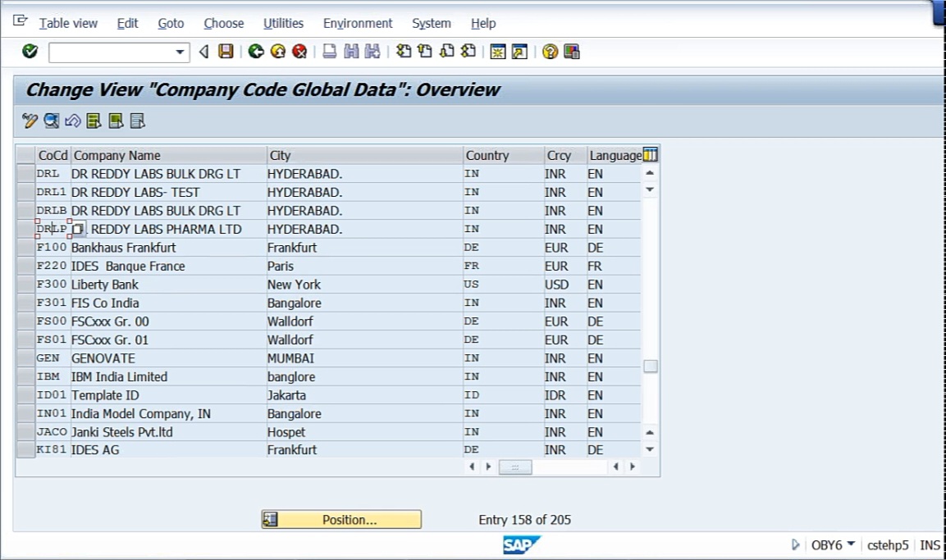Click the green Back arrow icon
946x560 pixels.
point(256,52)
